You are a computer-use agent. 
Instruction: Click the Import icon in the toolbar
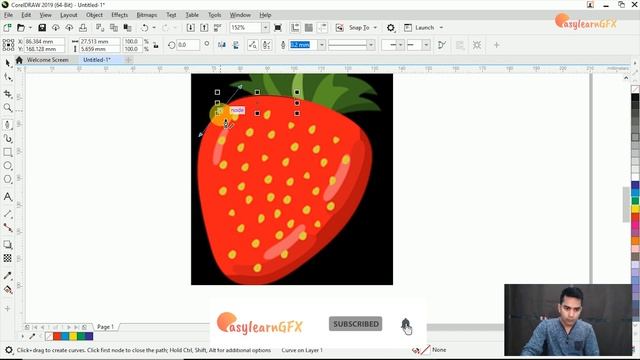coord(191,28)
